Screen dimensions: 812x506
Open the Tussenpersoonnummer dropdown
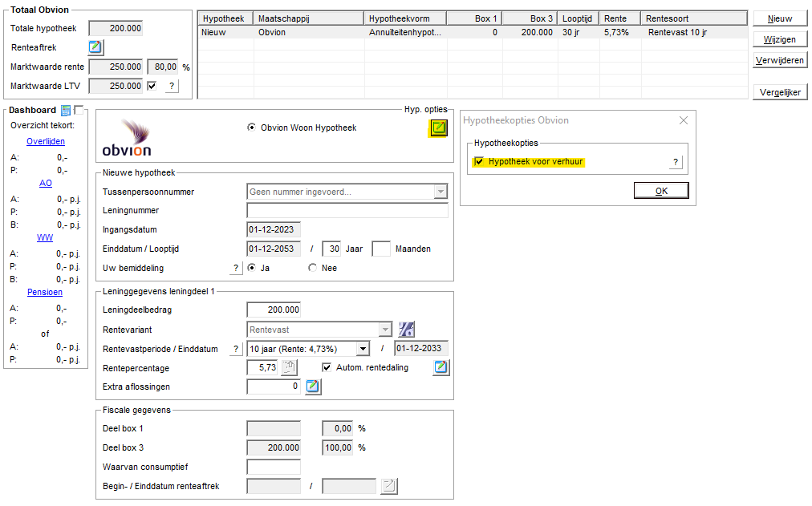[441, 192]
